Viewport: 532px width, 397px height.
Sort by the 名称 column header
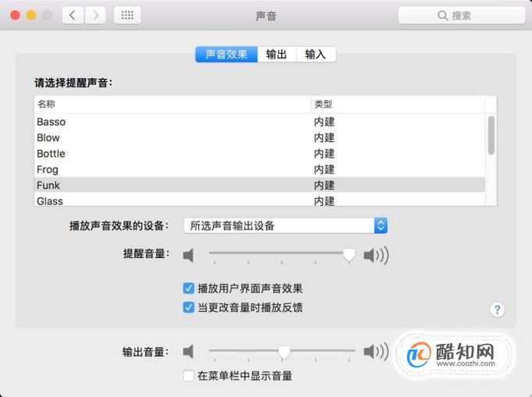coord(172,105)
